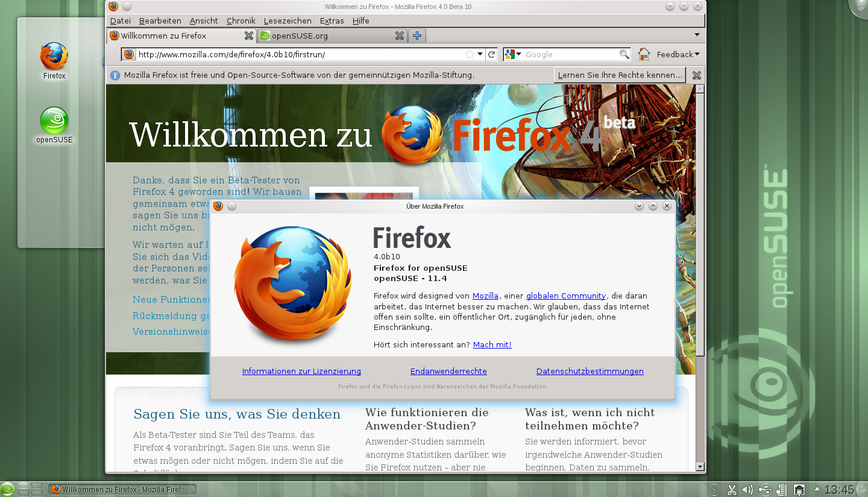Follow the Mach mit! link

[x=491, y=344]
